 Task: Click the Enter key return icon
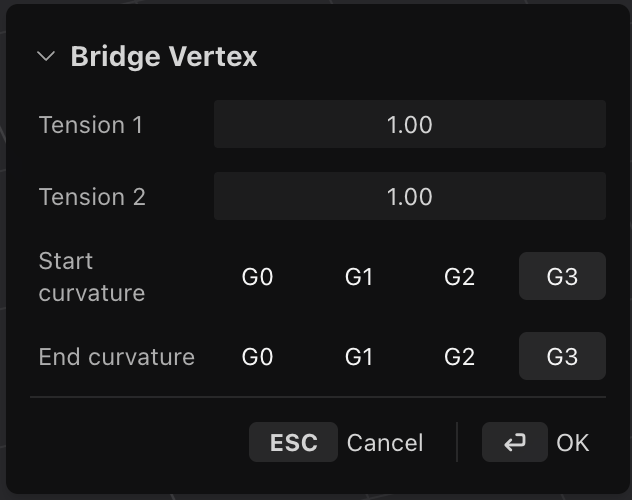pos(515,442)
